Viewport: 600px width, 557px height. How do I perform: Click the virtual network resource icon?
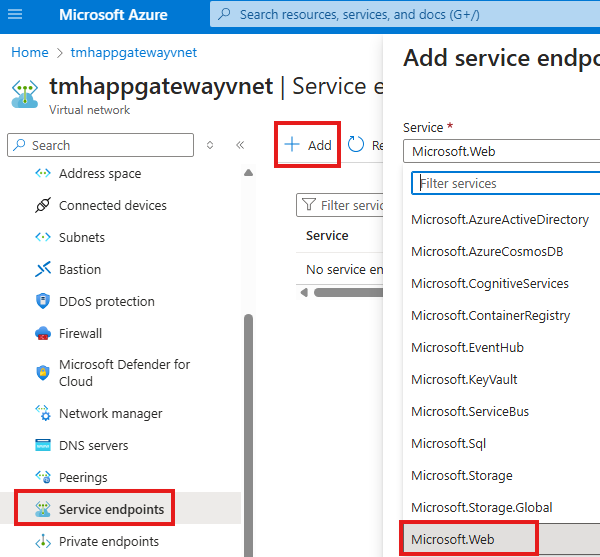click(25, 94)
